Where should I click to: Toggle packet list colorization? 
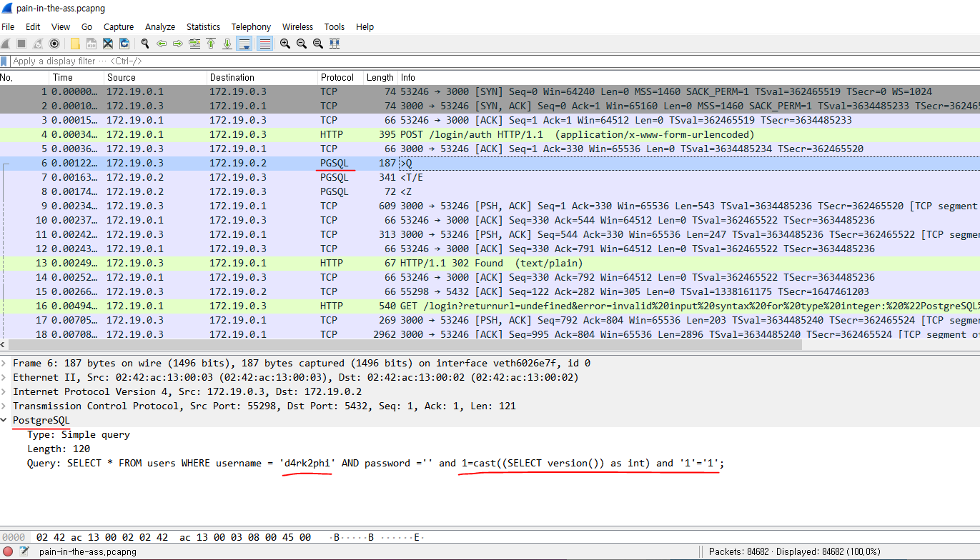coord(264,44)
